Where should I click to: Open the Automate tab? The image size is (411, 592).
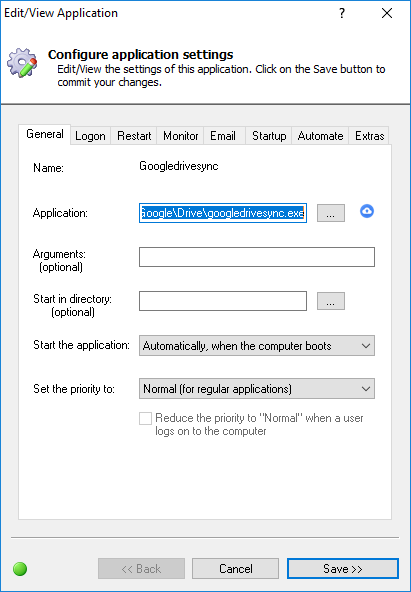point(320,136)
